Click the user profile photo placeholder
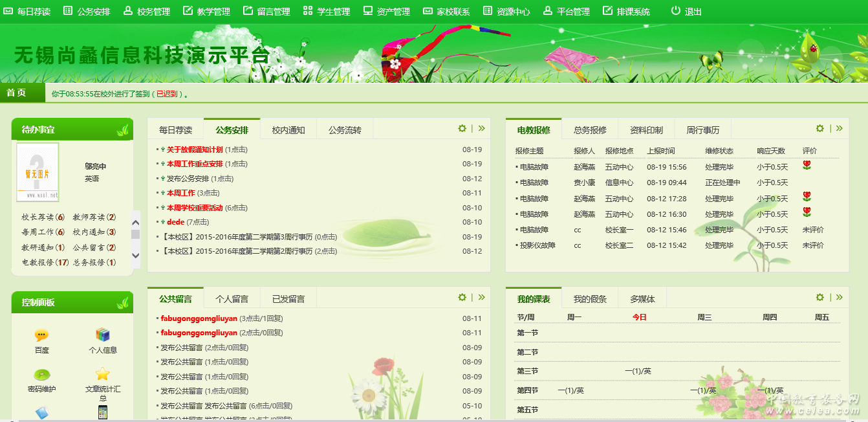Viewport: 868px width, 422px height. click(x=38, y=172)
